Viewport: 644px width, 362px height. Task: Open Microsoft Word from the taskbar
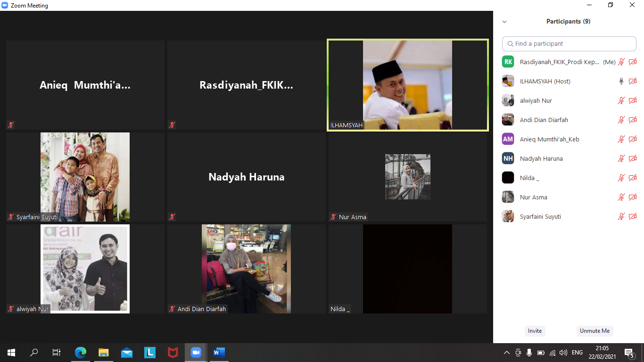pos(219,352)
